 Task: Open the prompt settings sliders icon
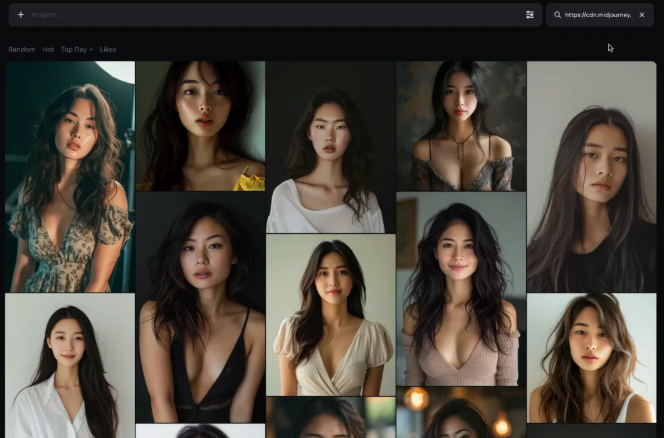click(x=530, y=15)
